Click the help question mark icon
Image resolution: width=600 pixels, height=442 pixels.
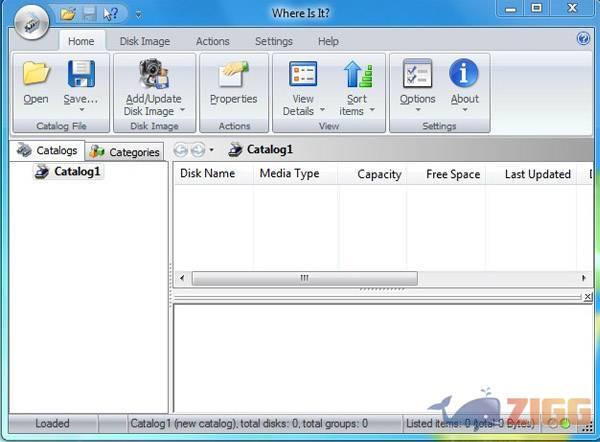click(583, 39)
